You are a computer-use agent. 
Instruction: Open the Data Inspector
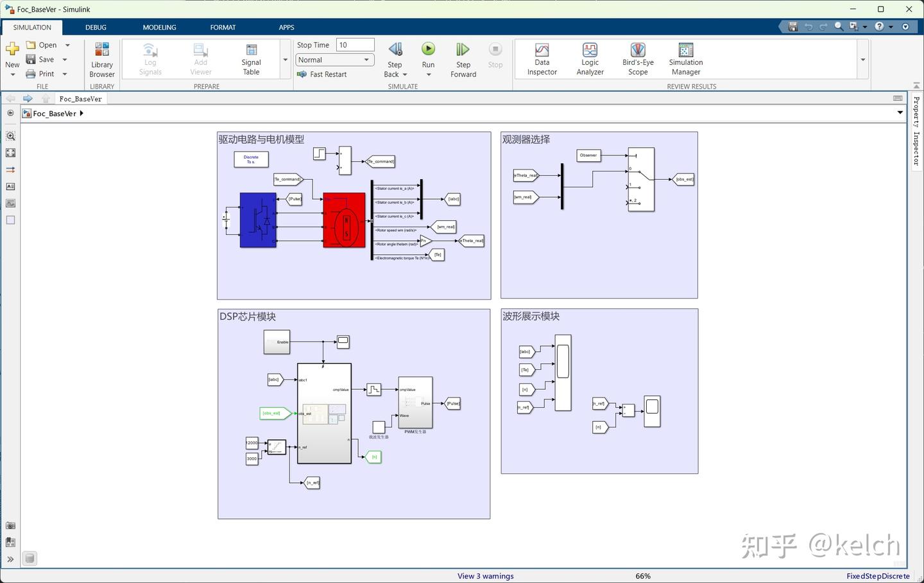[x=542, y=60]
